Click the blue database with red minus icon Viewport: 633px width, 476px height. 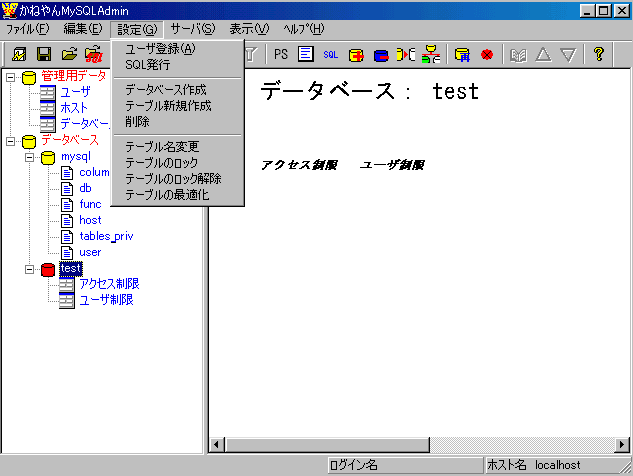(x=381, y=55)
